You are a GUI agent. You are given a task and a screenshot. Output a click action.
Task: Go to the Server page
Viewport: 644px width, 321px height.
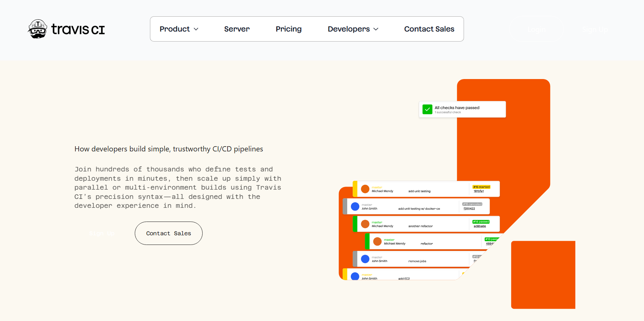[x=237, y=29]
